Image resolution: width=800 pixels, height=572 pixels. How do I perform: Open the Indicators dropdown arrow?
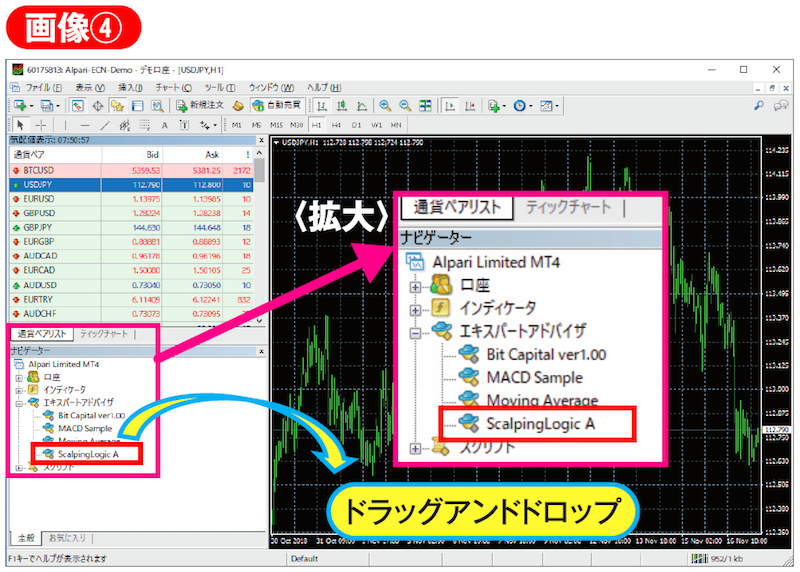click(x=504, y=106)
